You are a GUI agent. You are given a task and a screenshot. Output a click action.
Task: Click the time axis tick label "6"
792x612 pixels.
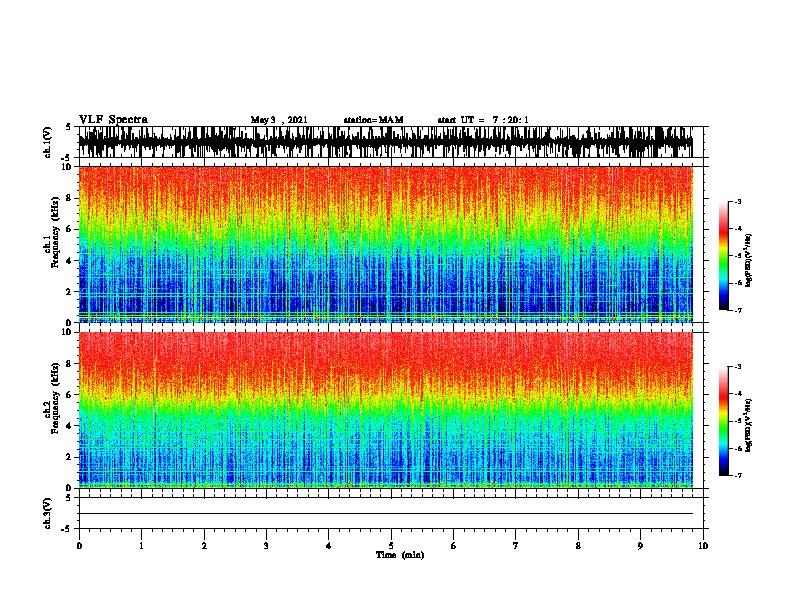454,546
